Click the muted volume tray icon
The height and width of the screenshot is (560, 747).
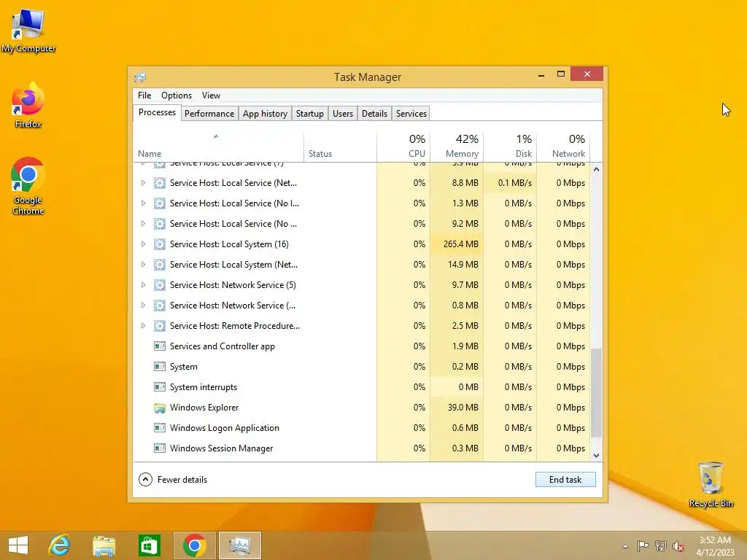678,546
